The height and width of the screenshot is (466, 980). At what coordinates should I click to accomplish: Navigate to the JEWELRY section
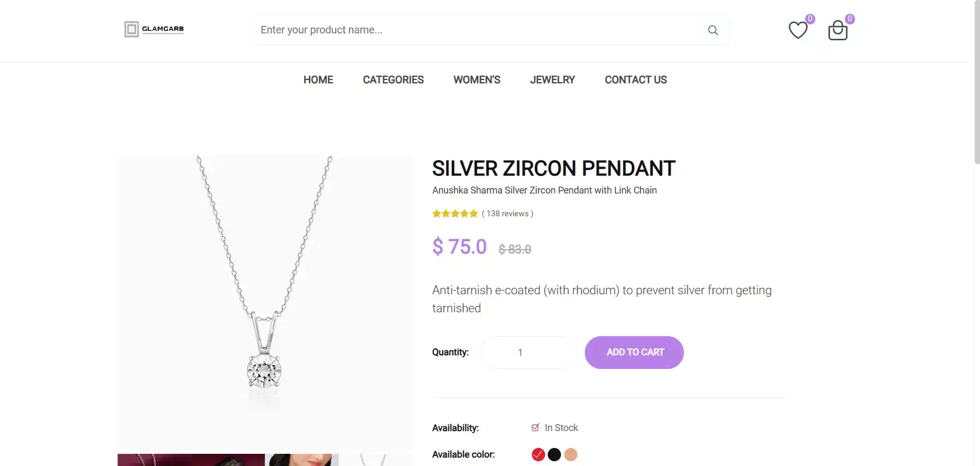click(x=553, y=80)
